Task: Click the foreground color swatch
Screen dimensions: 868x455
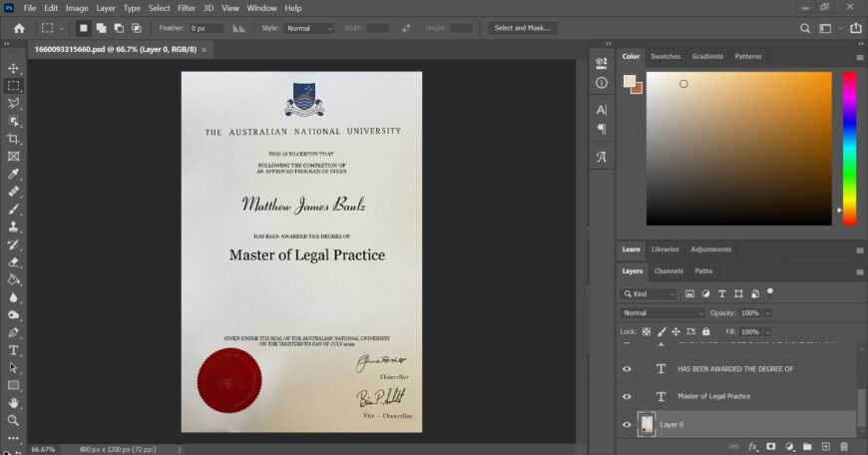Action: pos(630,82)
